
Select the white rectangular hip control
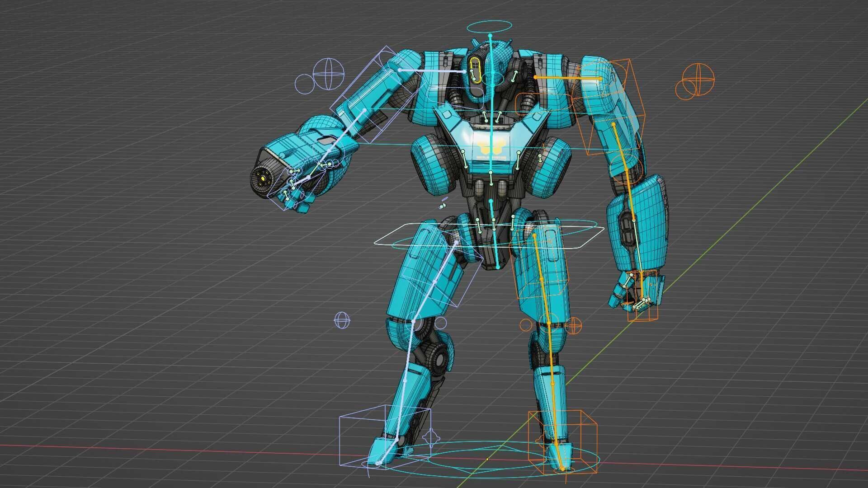pyautogui.click(x=489, y=235)
